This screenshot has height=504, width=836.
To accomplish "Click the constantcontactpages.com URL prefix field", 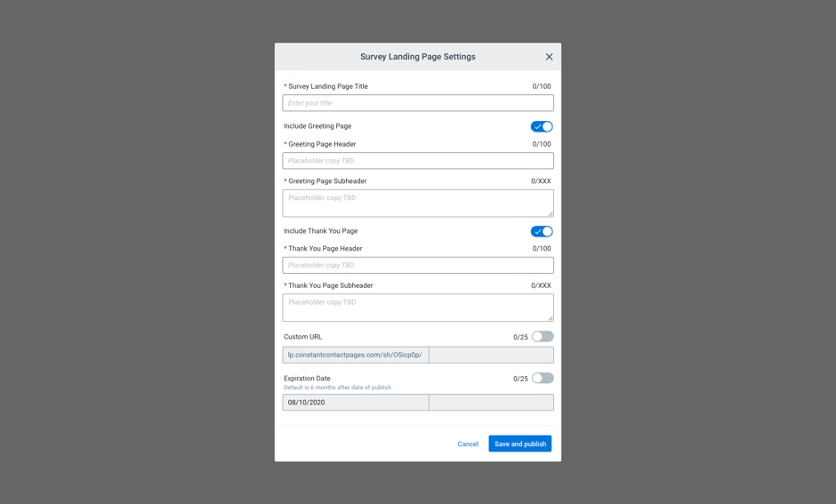I will (356, 355).
